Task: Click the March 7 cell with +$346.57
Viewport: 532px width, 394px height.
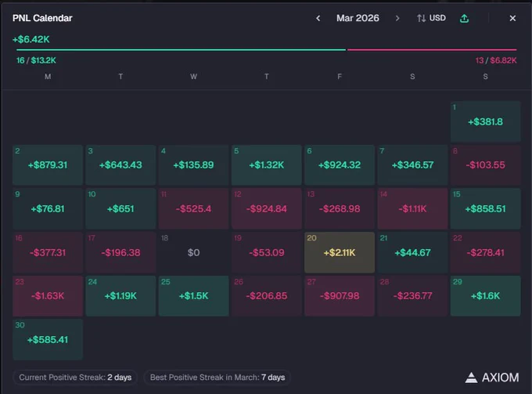Action: [412, 165]
